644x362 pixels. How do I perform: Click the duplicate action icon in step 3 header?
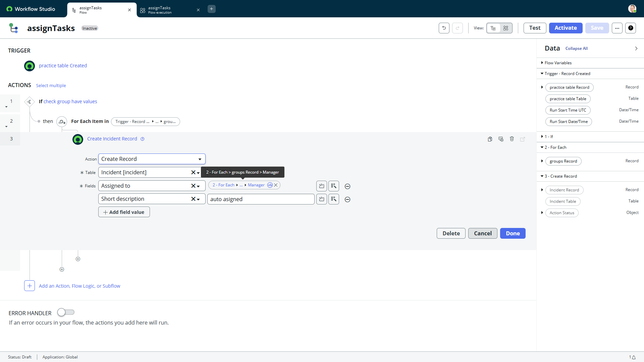click(501, 139)
